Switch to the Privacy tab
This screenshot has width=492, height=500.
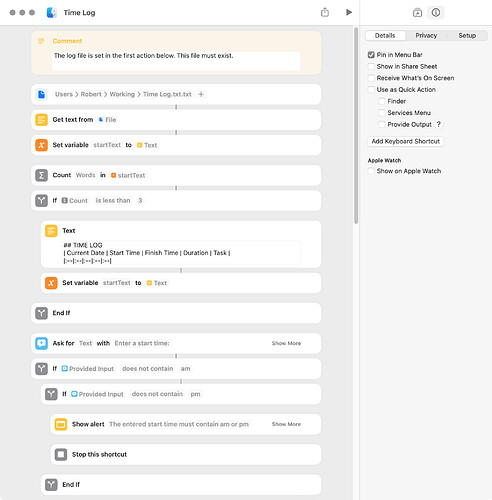tap(426, 35)
